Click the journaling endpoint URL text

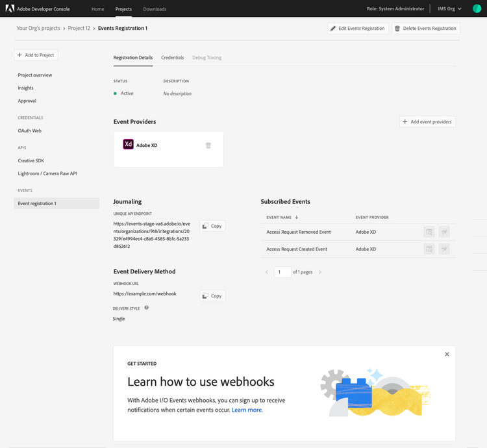pos(152,235)
